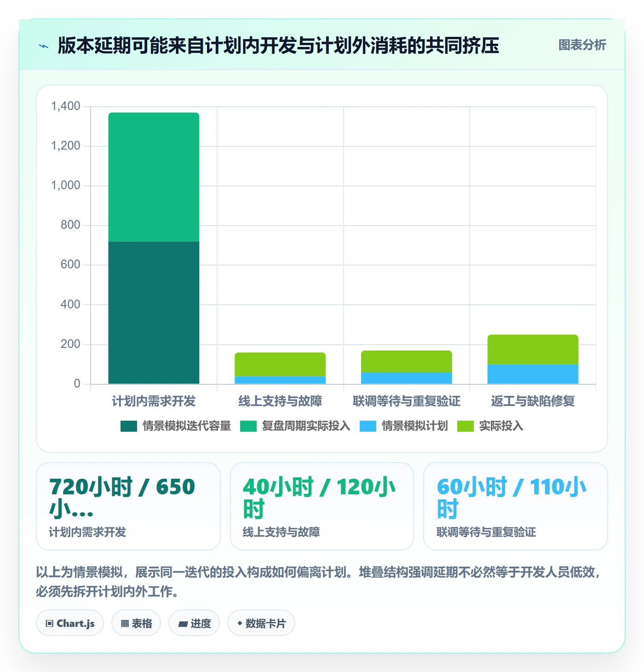Click the dark teal bar segment of 计划内需求开发
Viewport: 644px width, 672px height.
click(154, 313)
